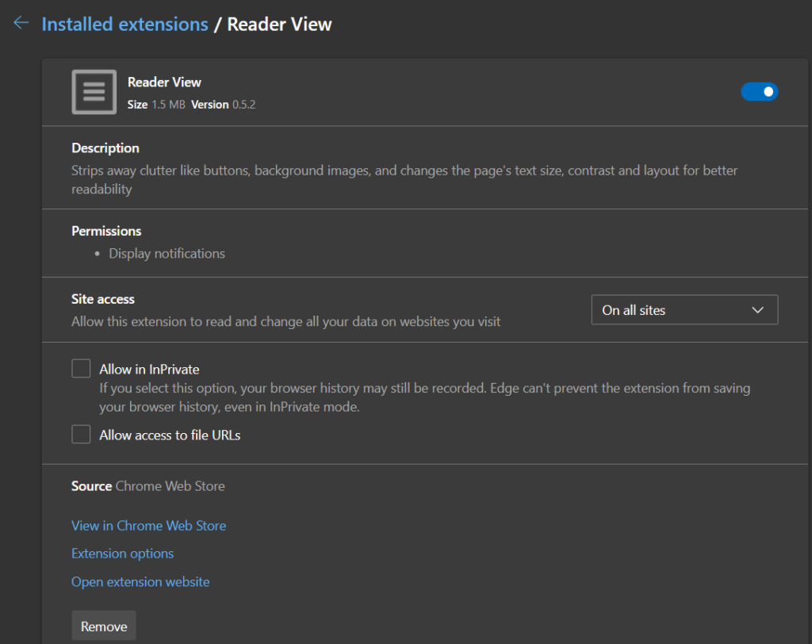Click the Reader View page title
The height and width of the screenshot is (644, 812).
click(x=279, y=24)
